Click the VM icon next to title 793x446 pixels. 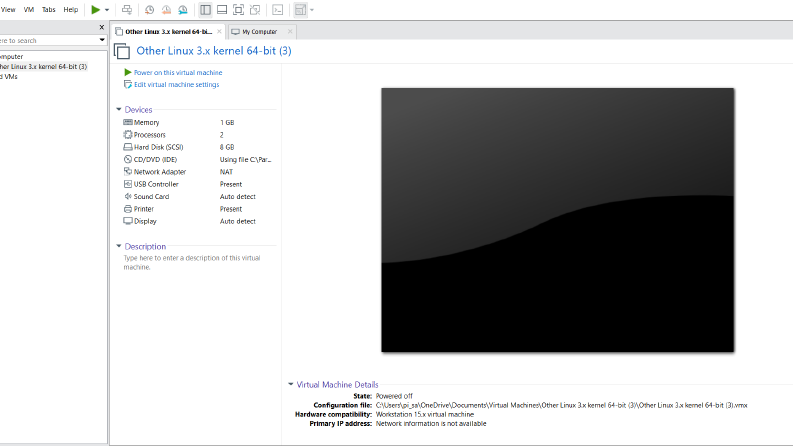pyautogui.click(x=122, y=51)
